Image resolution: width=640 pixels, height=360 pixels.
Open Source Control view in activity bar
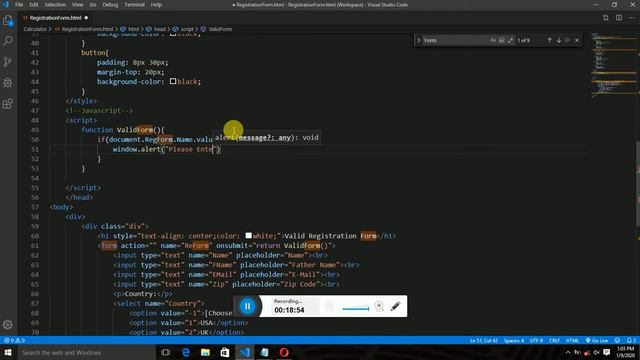(8, 62)
